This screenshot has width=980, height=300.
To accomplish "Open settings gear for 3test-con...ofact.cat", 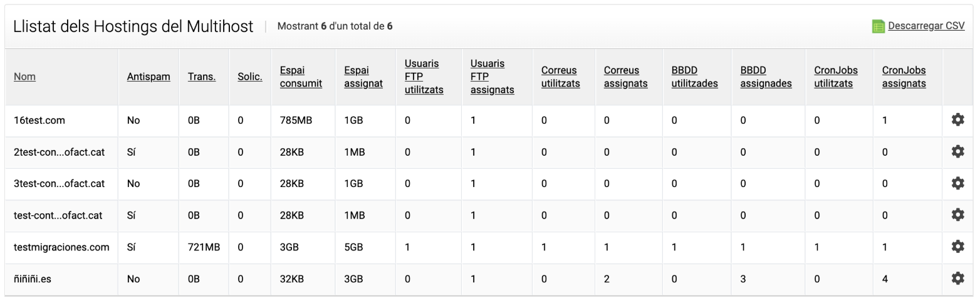I will click(957, 183).
